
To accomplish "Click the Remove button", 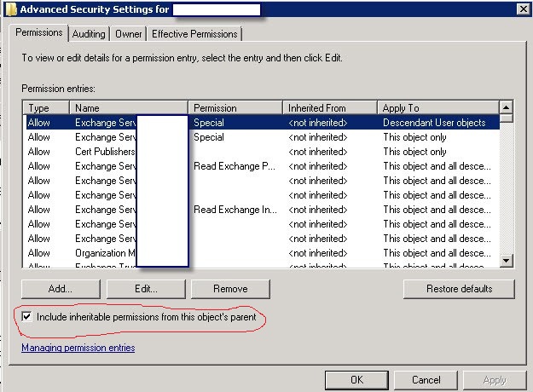I will coord(230,289).
